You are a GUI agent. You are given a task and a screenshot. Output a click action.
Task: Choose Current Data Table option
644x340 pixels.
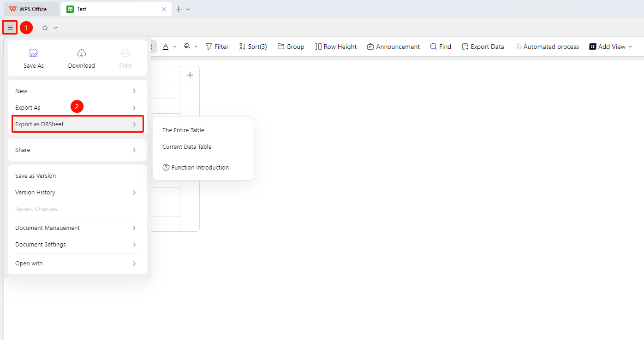click(x=203, y=147)
